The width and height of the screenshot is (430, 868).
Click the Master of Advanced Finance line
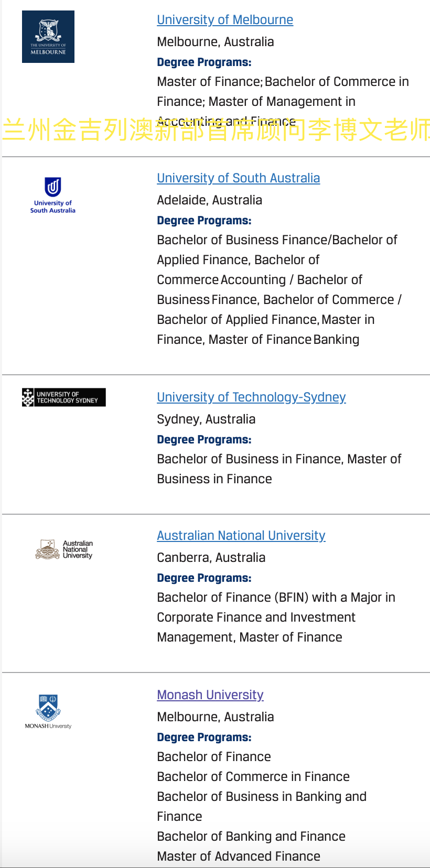point(239,856)
